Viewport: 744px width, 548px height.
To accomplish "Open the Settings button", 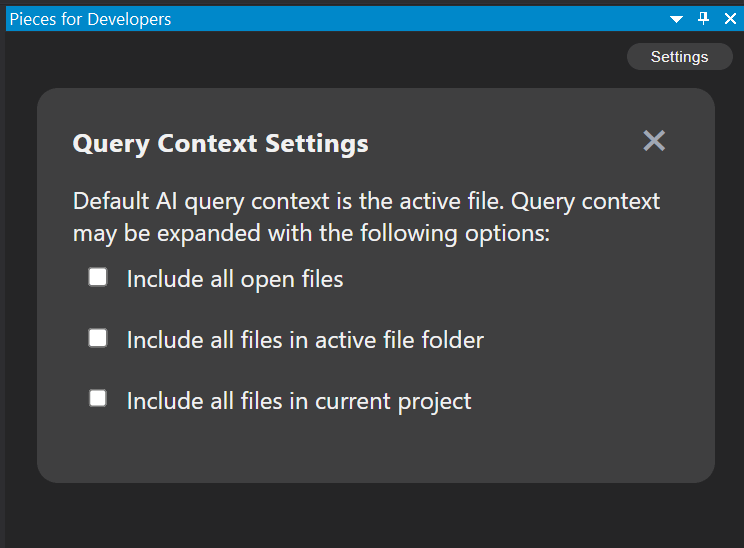I will (x=679, y=57).
